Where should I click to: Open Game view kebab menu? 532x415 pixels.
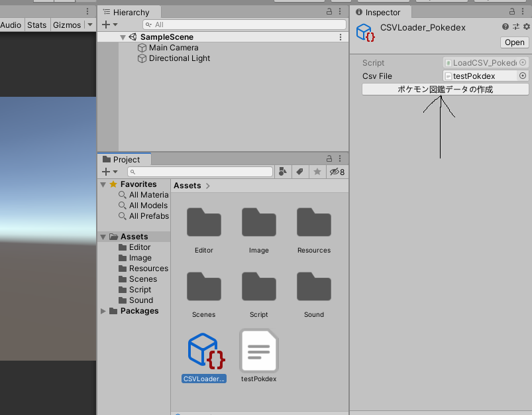pos(87,11)
